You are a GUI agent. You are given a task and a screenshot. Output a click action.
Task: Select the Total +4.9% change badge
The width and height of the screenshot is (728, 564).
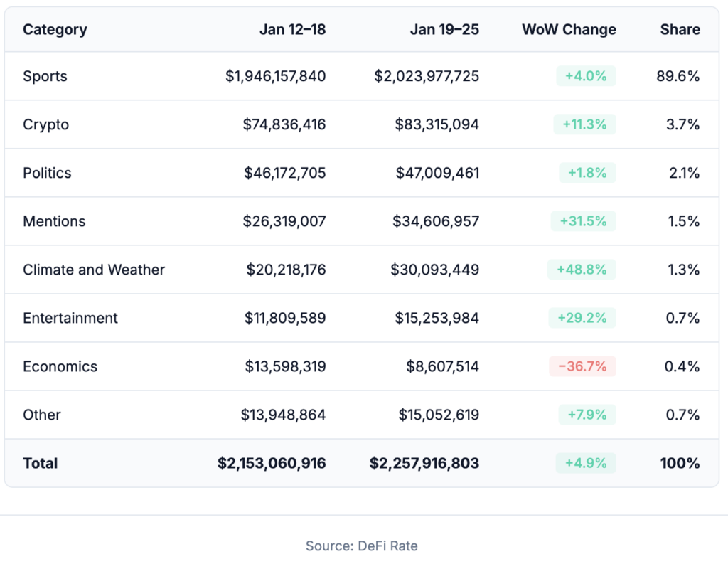(586, 463)
